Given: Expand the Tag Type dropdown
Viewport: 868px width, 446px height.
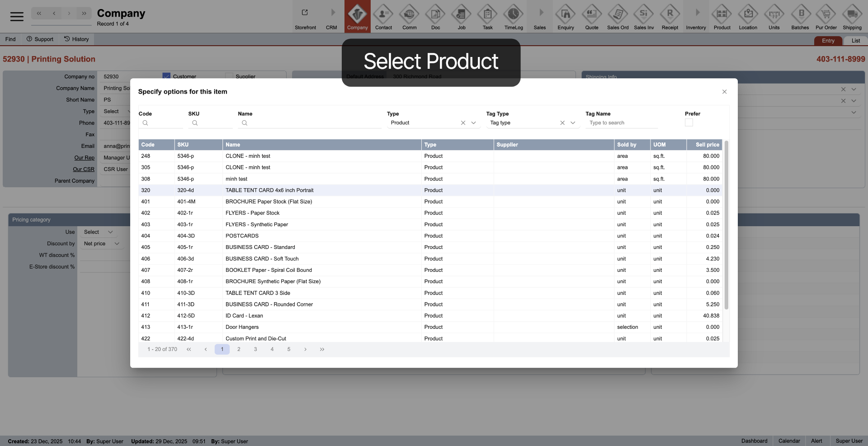Looking at the screenshot, I should coord(573,123).
